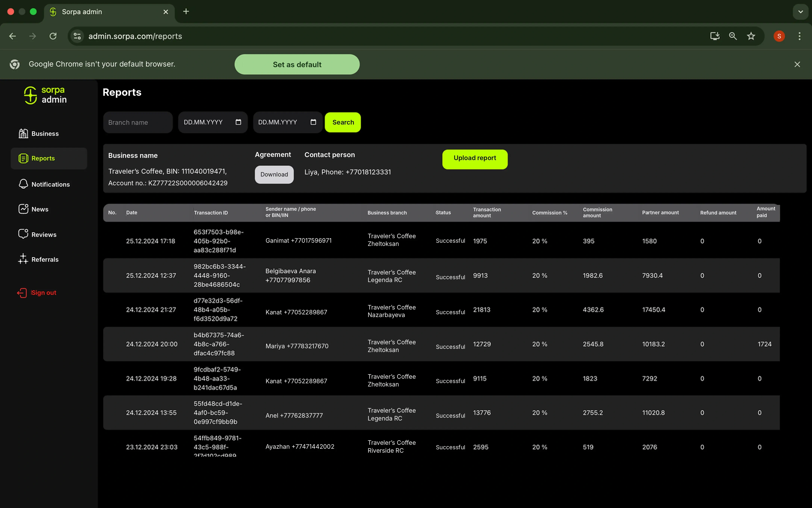Click the address bar URL
Viewport: 812px width, 508px height.
point(135,36)
